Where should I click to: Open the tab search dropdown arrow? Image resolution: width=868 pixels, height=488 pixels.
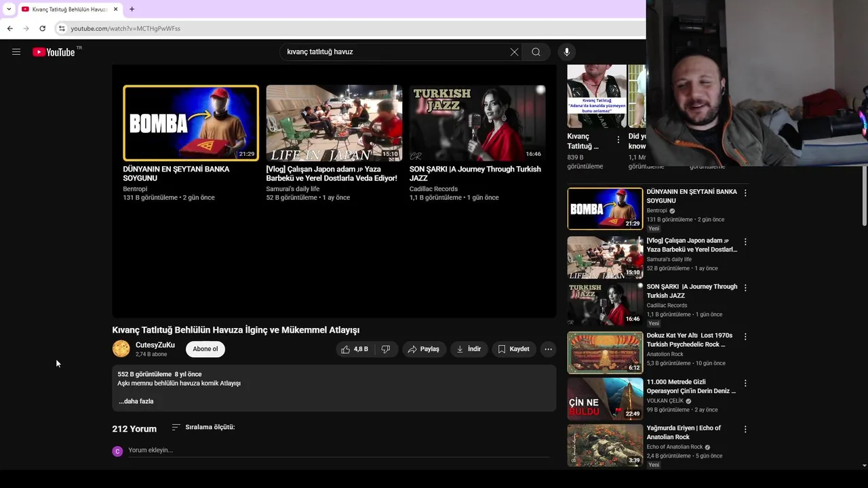tap(8, 9)
